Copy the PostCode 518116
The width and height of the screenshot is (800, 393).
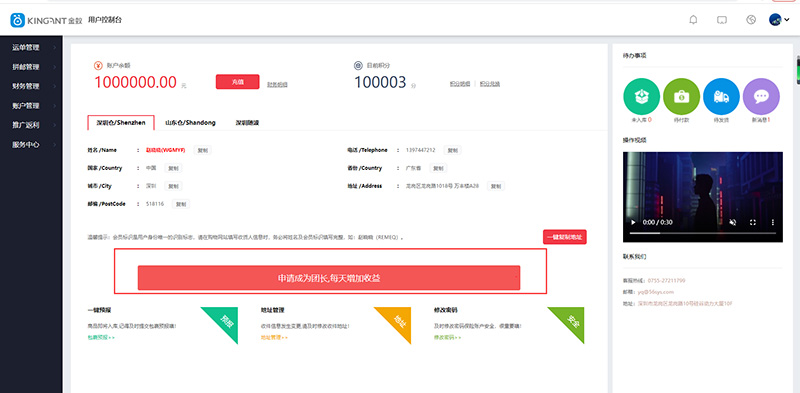point(181,204)
